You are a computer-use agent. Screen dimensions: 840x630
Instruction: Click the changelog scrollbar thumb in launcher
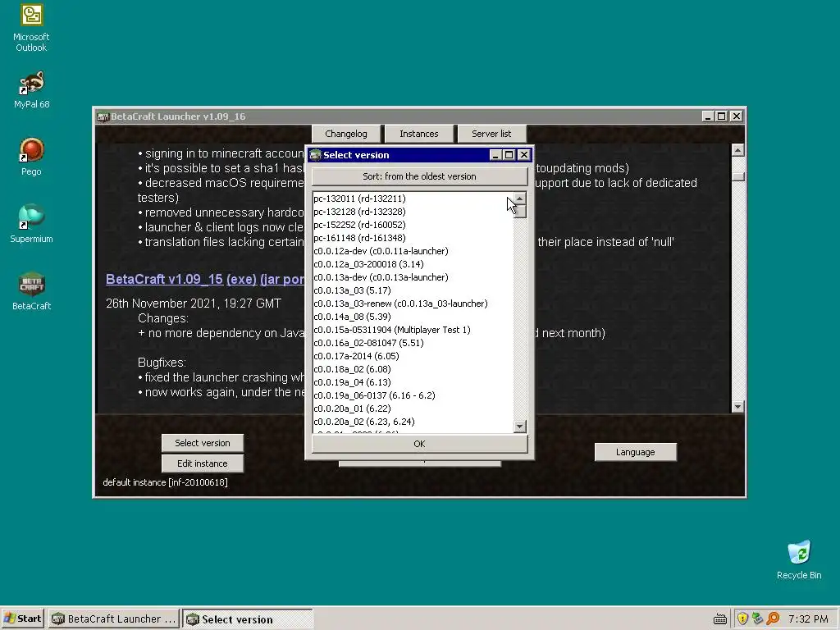click(737, 176)
